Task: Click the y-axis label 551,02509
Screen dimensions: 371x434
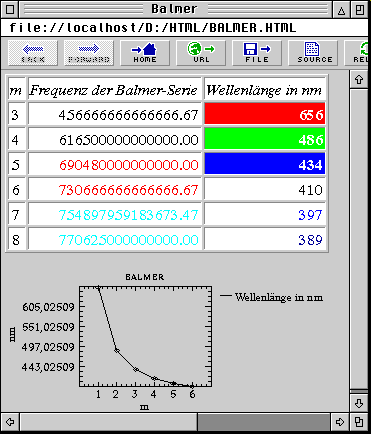Action: 48,327
